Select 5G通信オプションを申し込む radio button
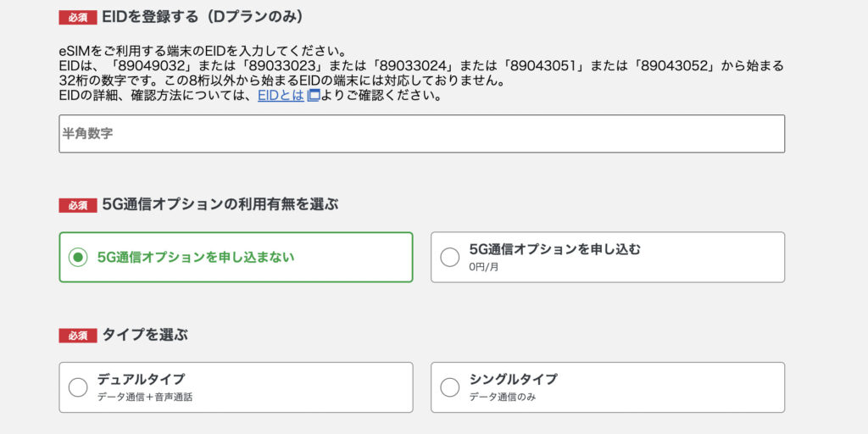 (449, 257)
